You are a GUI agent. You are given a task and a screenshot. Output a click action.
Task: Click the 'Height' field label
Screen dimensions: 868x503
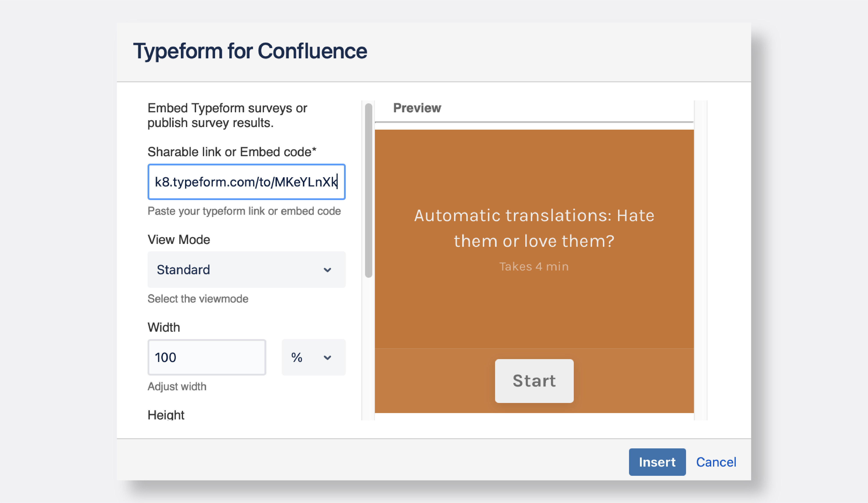pyautogui.click(x=166, y=415)
